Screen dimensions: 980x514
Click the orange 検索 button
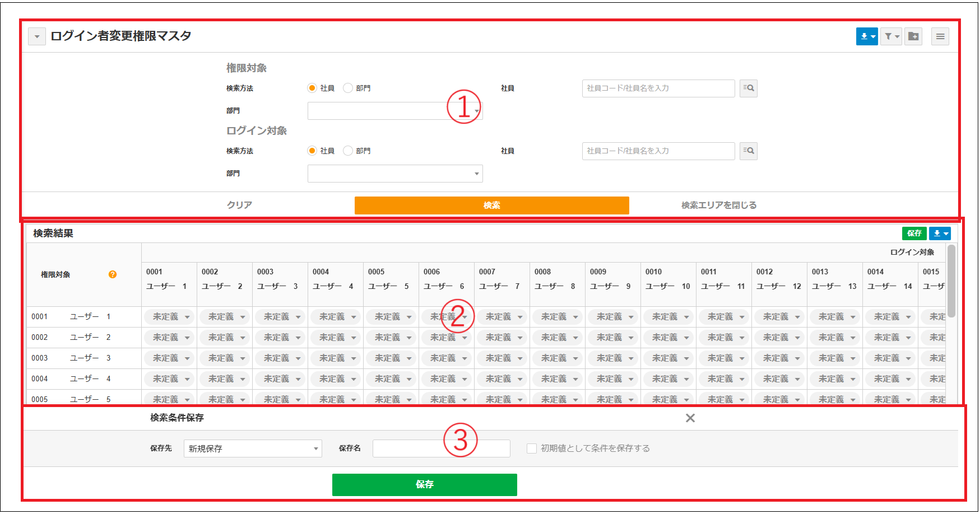(x=491, y=205)
